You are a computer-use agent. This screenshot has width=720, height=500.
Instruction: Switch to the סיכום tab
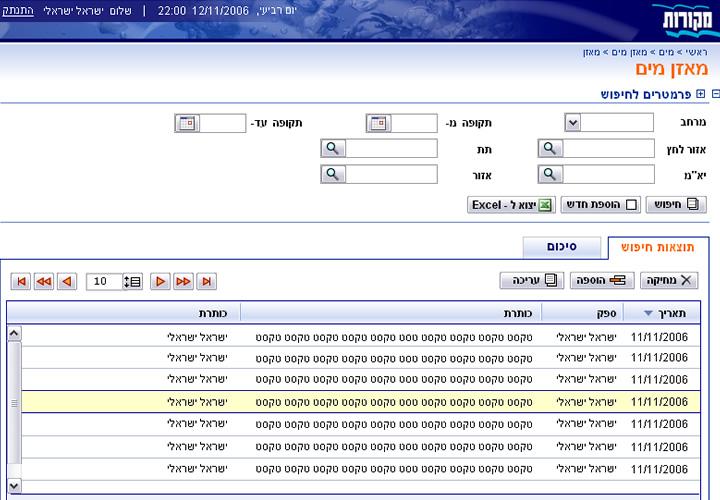click(x=563, y=247)
